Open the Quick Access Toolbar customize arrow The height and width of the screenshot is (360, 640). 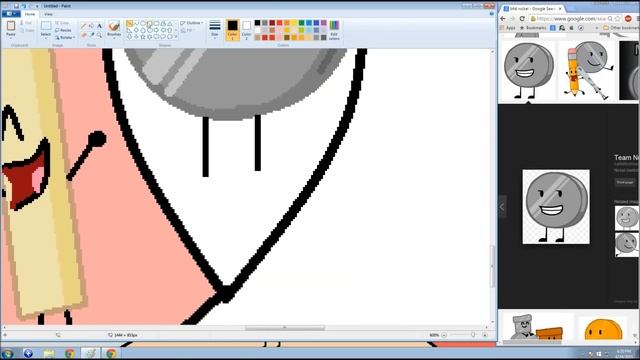(x=37, y=6)
